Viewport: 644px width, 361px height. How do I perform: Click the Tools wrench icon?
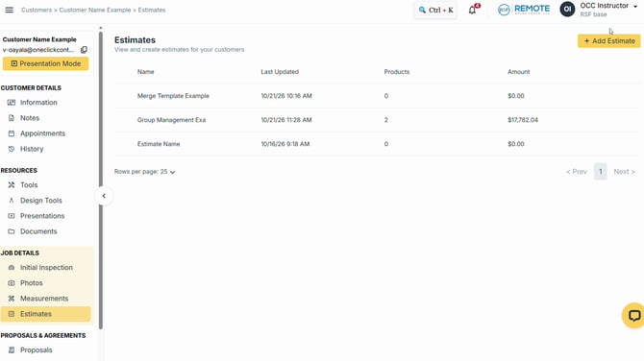(x=12, y=185)
